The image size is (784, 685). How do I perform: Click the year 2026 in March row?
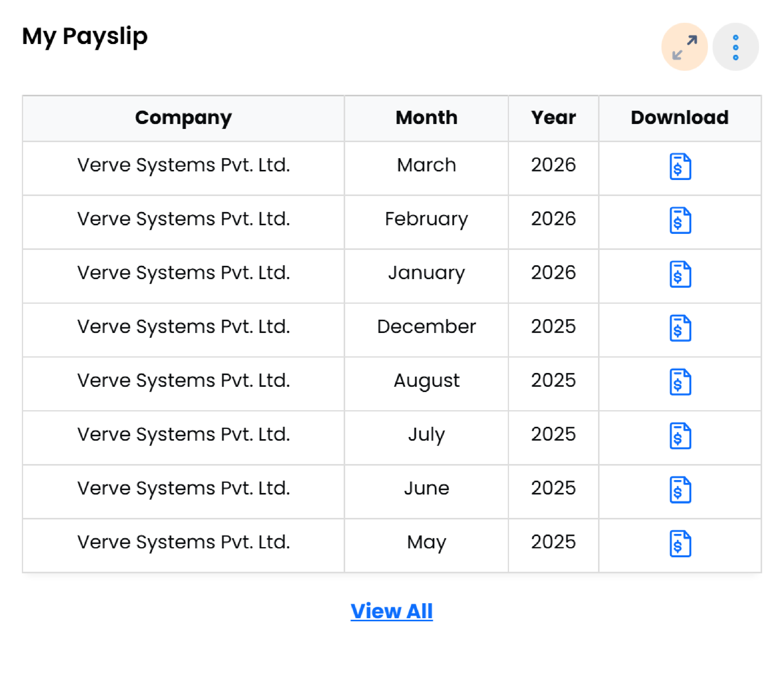pyautogui.click(x=553, y=165)
